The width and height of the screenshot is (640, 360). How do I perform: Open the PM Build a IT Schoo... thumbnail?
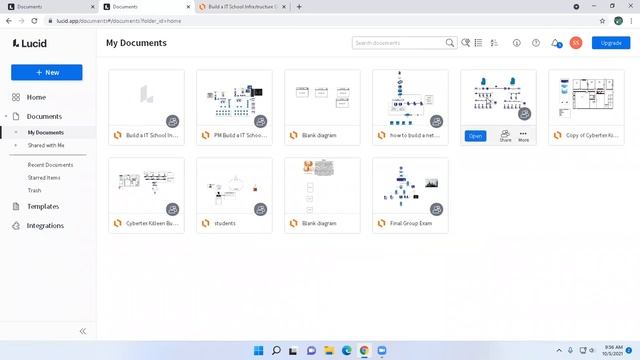[234, 98]
